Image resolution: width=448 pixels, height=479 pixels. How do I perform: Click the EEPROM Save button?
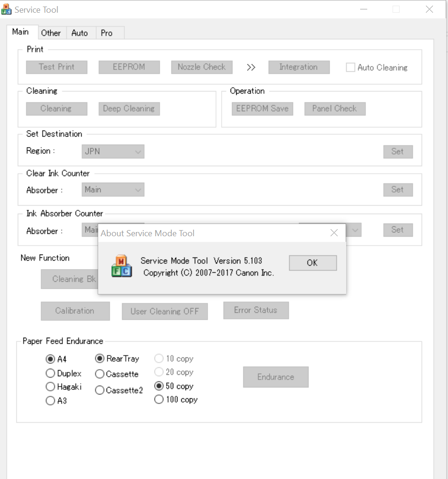[263, 109]
